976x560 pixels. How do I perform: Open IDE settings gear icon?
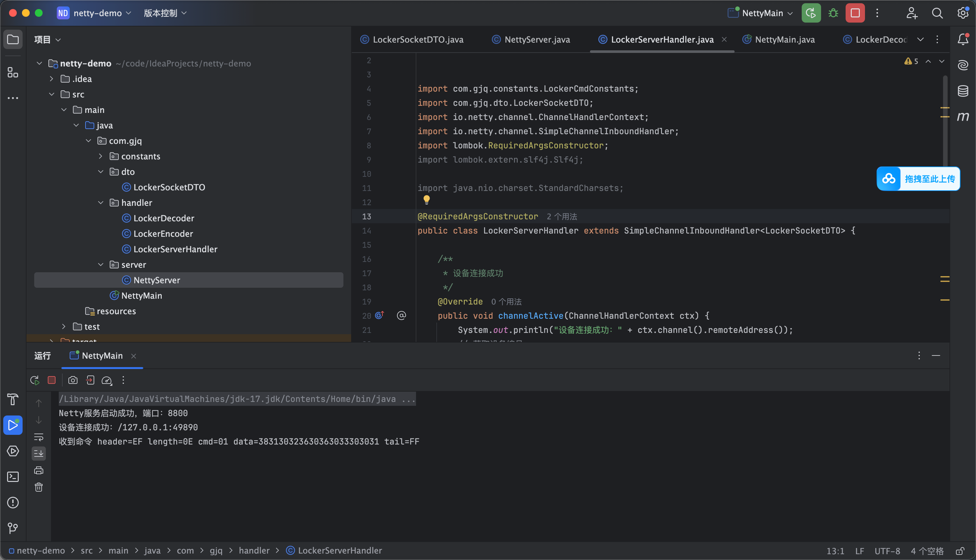[x=962, y=13]
